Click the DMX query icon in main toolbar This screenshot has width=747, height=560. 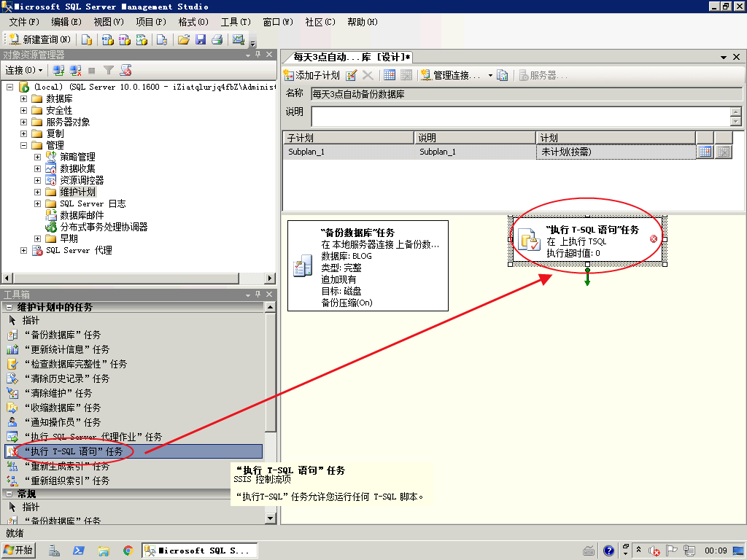tap(125, 39)
